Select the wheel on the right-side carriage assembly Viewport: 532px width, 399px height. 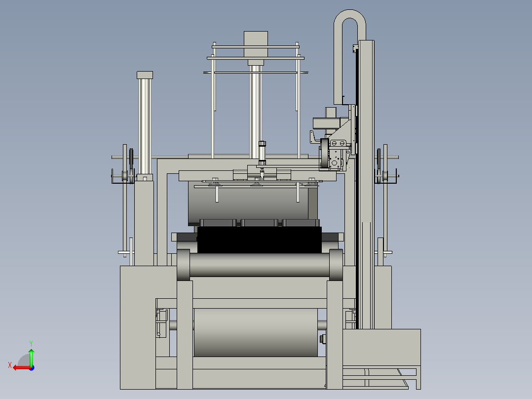[x=325, y=154]
